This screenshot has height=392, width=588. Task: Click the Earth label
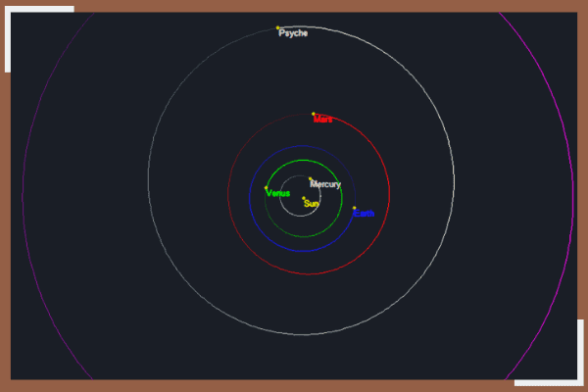[364, 214]
